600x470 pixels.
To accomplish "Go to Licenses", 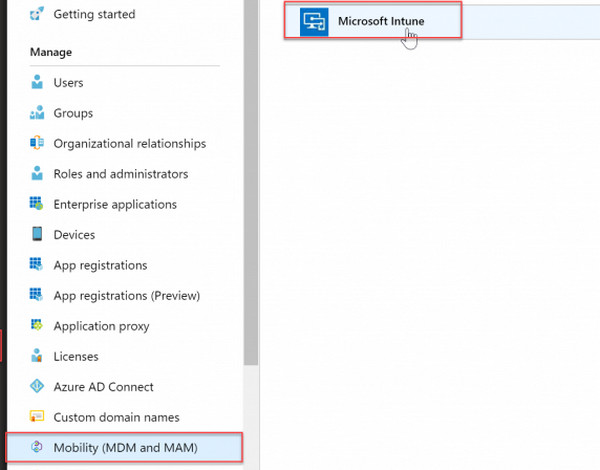I will 76,356.
